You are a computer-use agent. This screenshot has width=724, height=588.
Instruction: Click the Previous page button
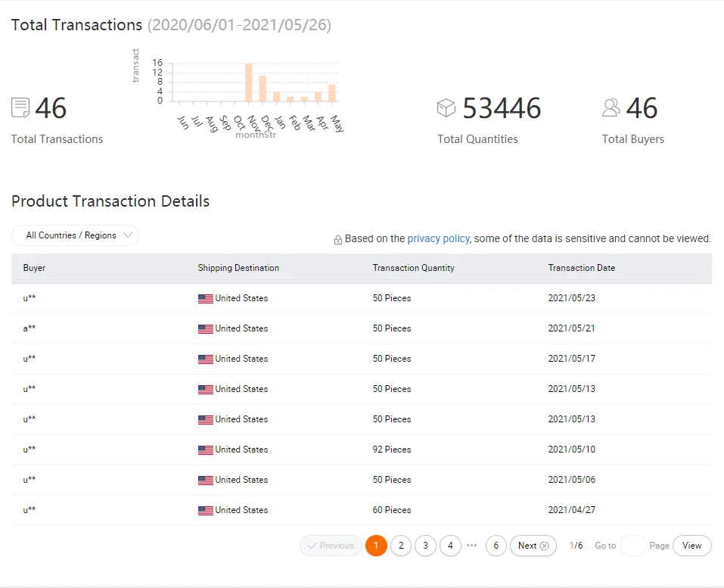(x=331, y=546)
